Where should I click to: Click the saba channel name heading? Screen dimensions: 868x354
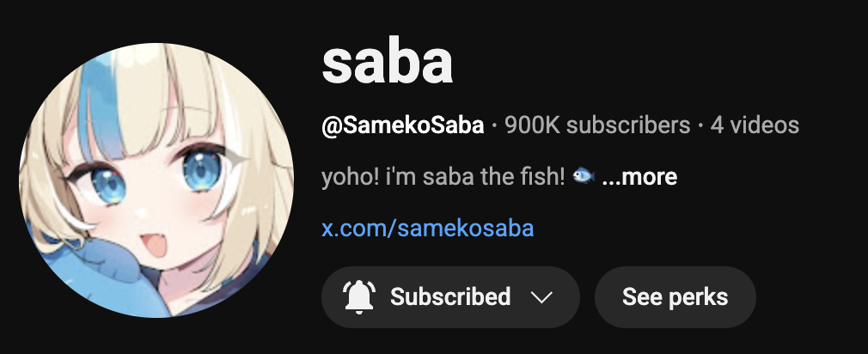(x=388, y=63)
